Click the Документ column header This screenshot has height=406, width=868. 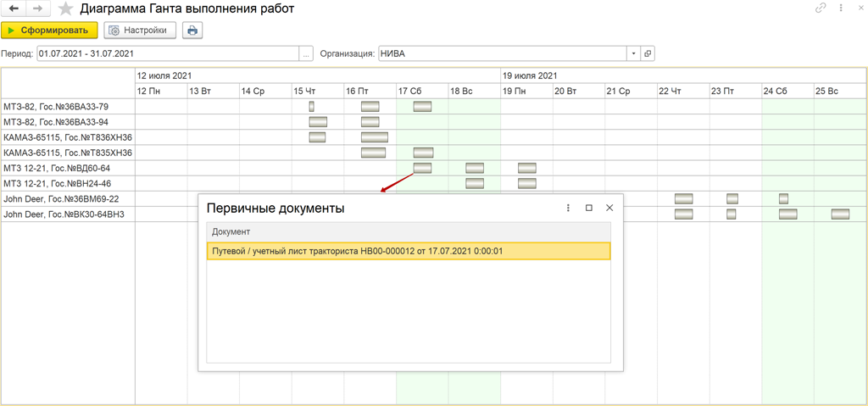point(408,231)
